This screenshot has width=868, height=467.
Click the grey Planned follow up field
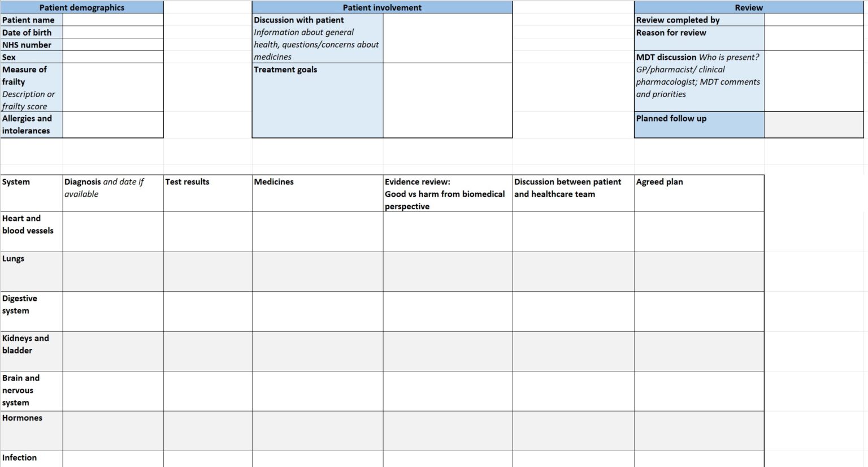pyautogui.click(x=813, y=124)
